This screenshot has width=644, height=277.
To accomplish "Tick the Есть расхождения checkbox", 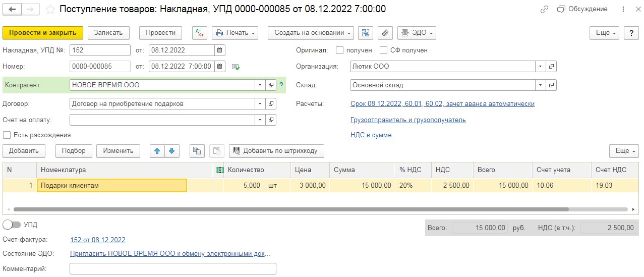I will tap(7, 135).
